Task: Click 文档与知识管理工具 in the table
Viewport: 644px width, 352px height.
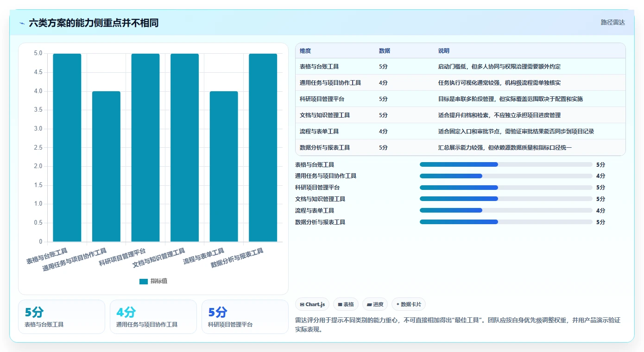Action: [325, 115]
